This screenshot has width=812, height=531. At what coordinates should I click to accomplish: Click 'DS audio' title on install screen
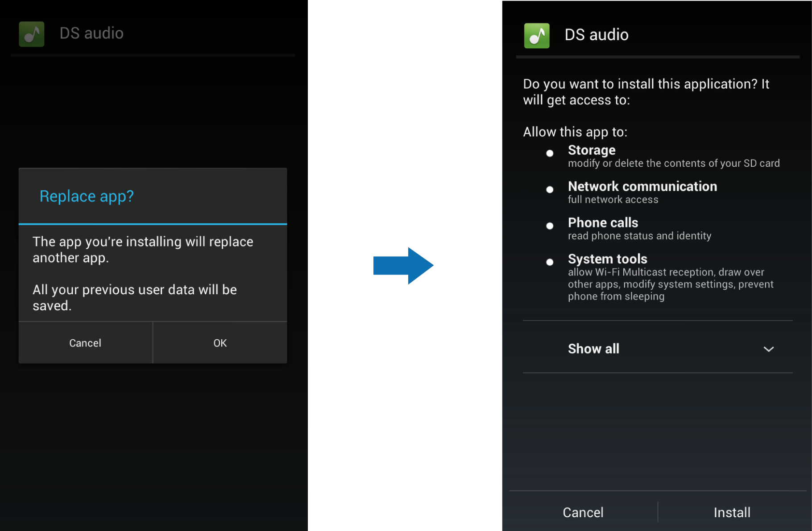coord(597,35)
